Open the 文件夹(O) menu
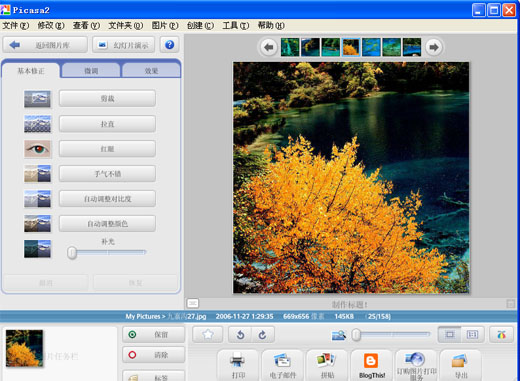The height and width of the screenshot is (381, 520). pos(126,25)
